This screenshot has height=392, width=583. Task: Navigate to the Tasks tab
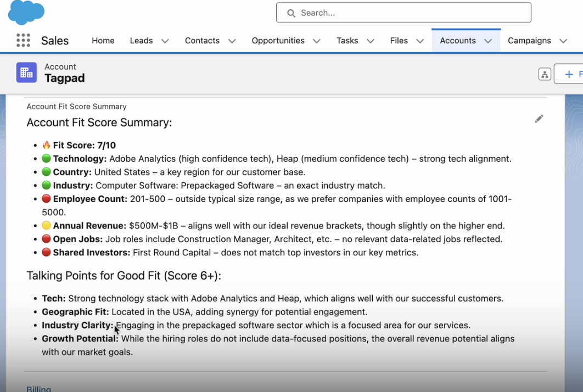click(x=347, y=41)
